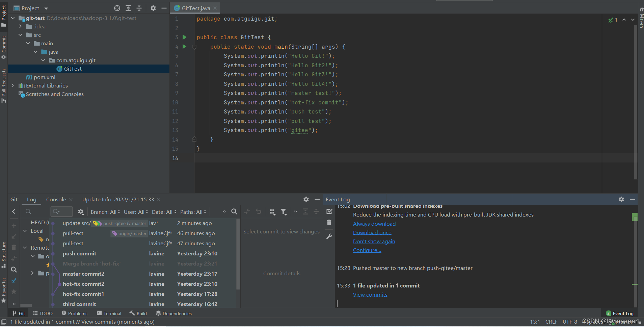
Task: Open the Build tool window tab
Action: (138, 313)
